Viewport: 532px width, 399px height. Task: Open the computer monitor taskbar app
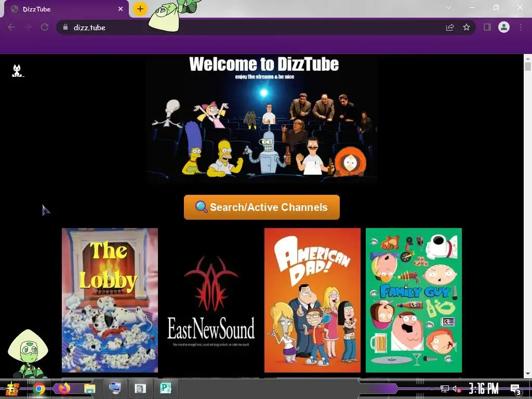[115, 388]
